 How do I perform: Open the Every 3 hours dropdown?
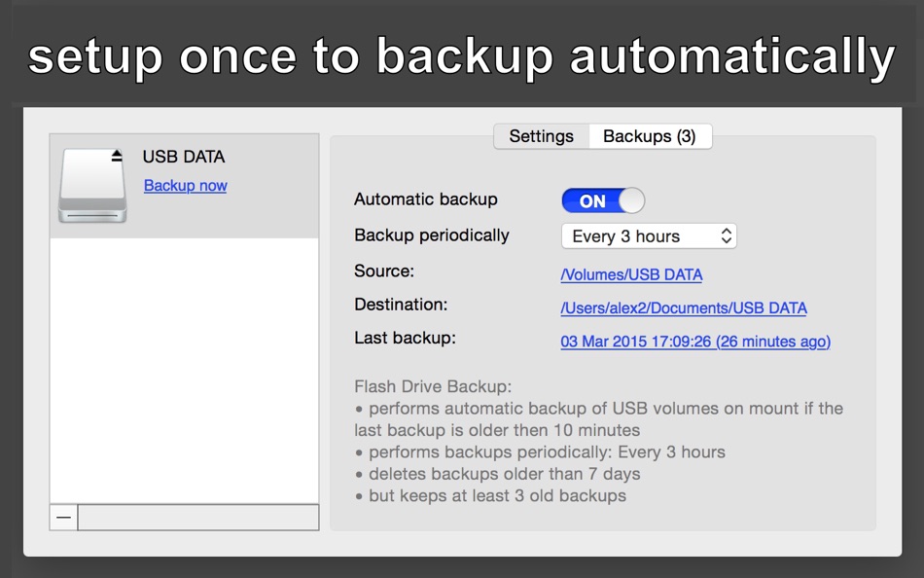click(649, 236)
